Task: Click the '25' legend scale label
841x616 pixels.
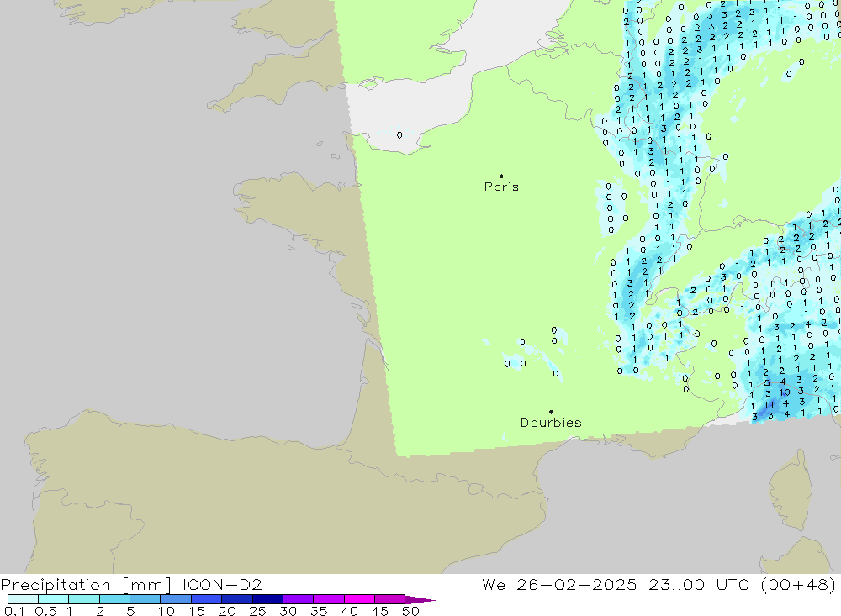Action: tap(257, 611)
